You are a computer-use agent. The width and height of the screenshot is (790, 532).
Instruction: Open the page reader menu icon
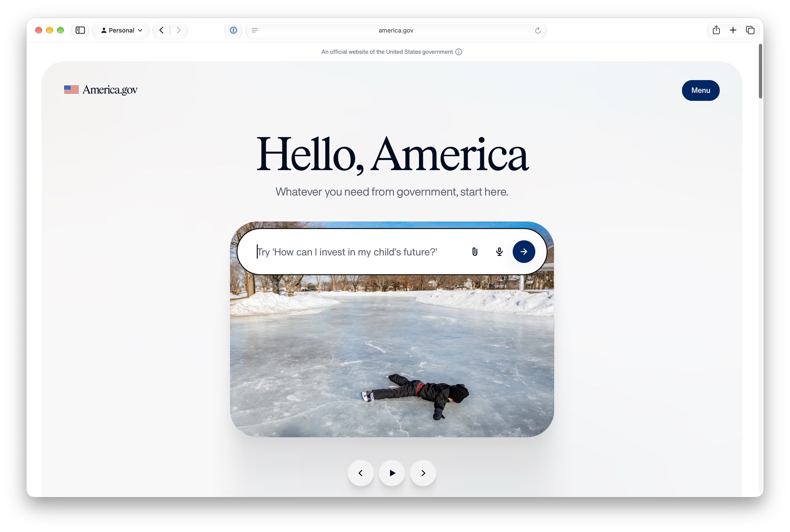click(255, 30)
